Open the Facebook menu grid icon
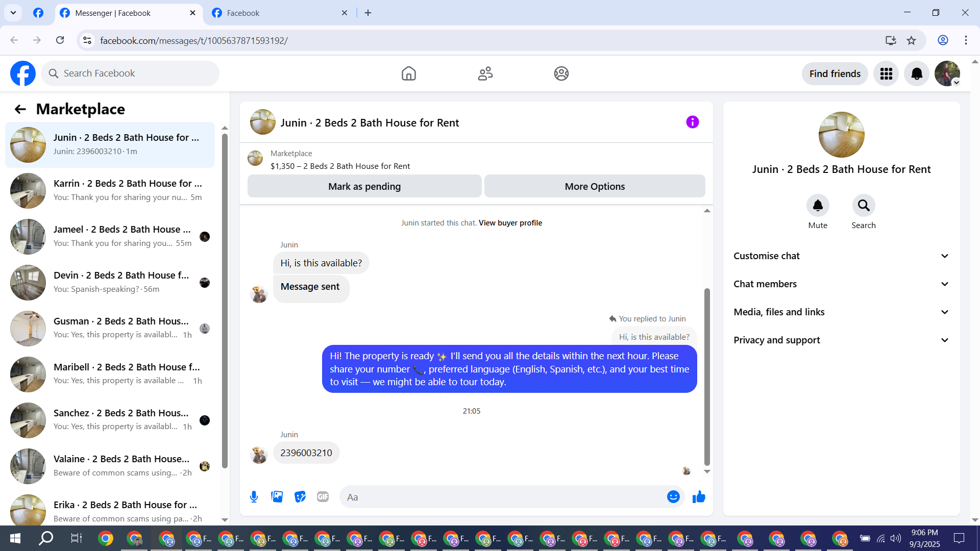 click(x=886, y=73)
